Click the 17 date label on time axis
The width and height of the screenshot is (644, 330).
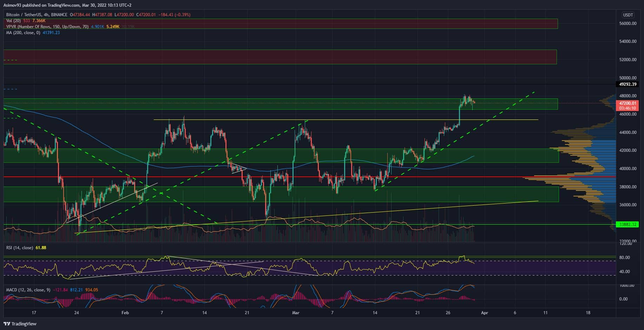point(34,313)
